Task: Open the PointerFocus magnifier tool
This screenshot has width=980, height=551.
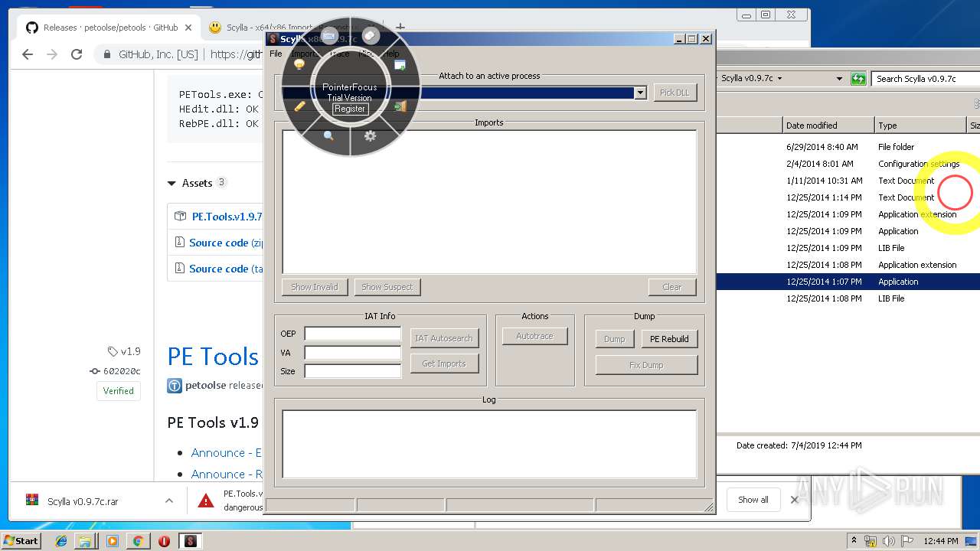Action: [328, 135]
